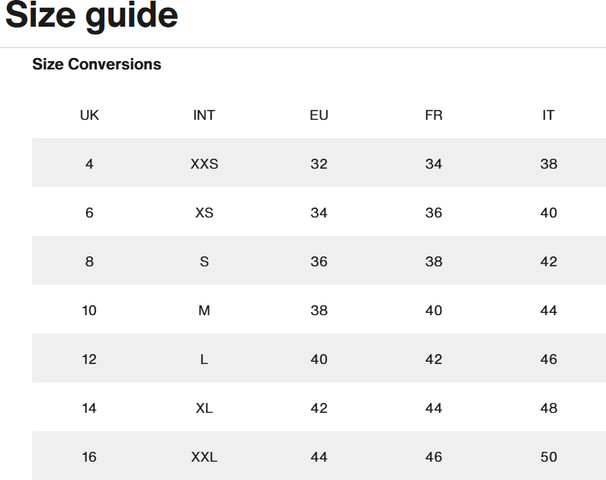
Task: Select the EU column header
Action: coord(319,115)
